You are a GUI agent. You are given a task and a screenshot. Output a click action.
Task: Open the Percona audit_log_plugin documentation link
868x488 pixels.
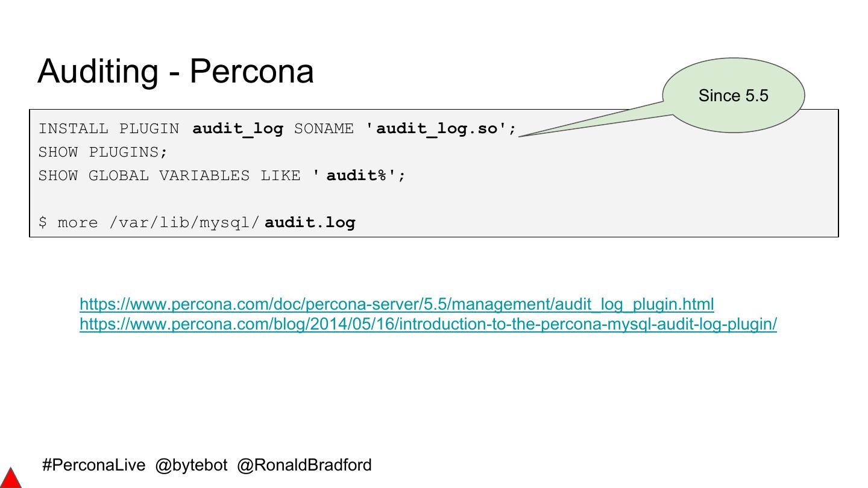point(397,304)
